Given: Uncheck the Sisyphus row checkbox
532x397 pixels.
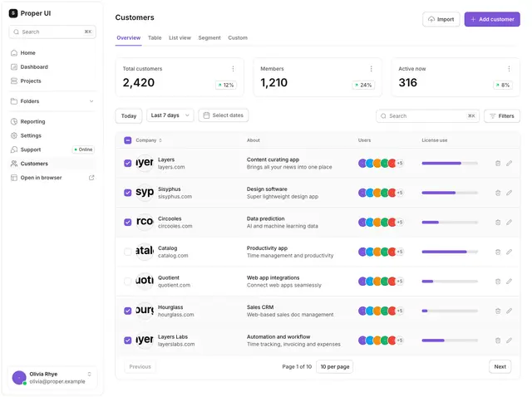Looking at the screenshot, I should click(127, 193).
